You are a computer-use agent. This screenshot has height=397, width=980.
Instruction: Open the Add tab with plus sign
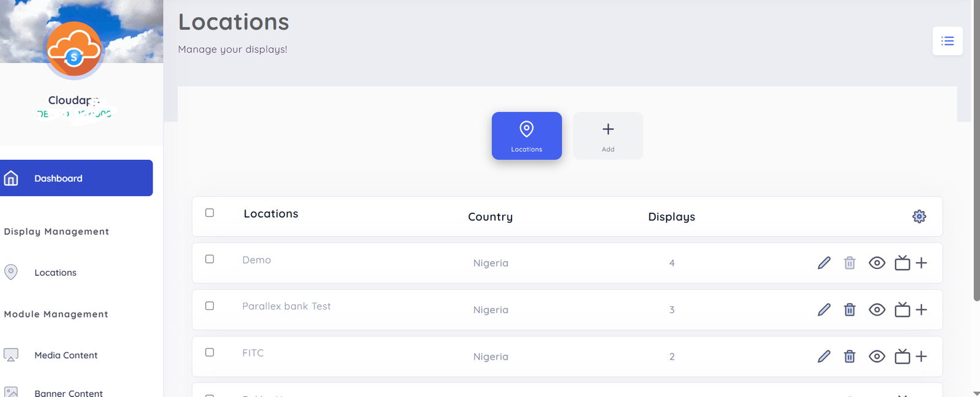[x=608, y=136]
